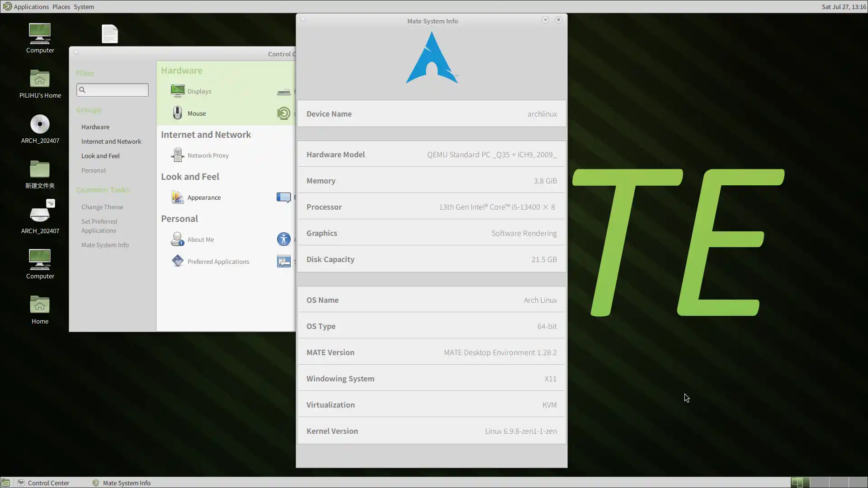The height and width of the screenshot is (488, 868).
Task: Roll up Mate System Info window
Action: (x=545, y=20)
